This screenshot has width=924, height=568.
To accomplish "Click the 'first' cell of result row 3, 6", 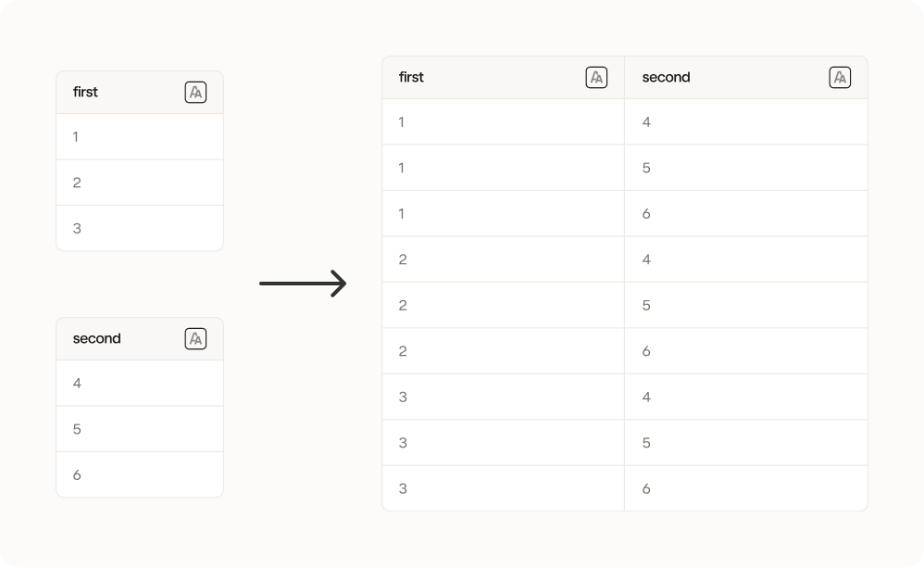I will (504, 488).
